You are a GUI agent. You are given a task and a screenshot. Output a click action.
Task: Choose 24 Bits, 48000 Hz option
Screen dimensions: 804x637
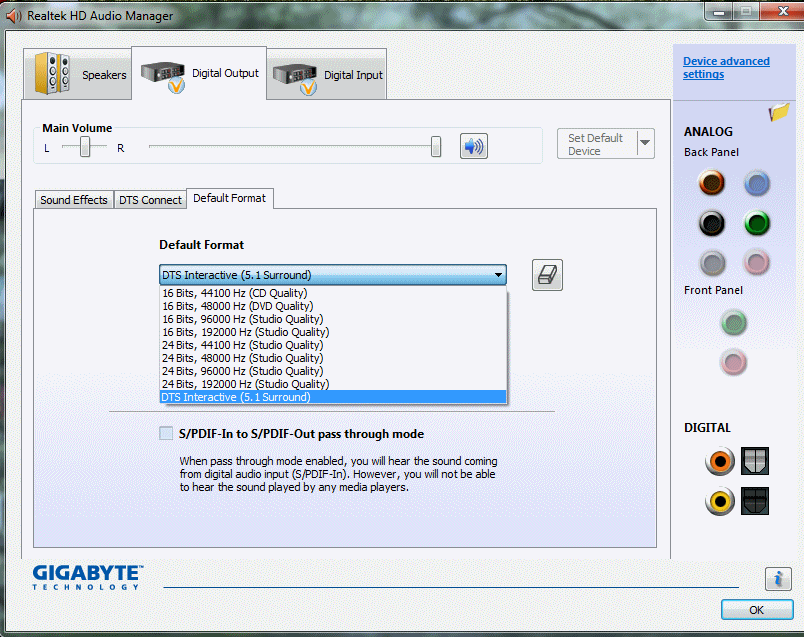(333, 358)
